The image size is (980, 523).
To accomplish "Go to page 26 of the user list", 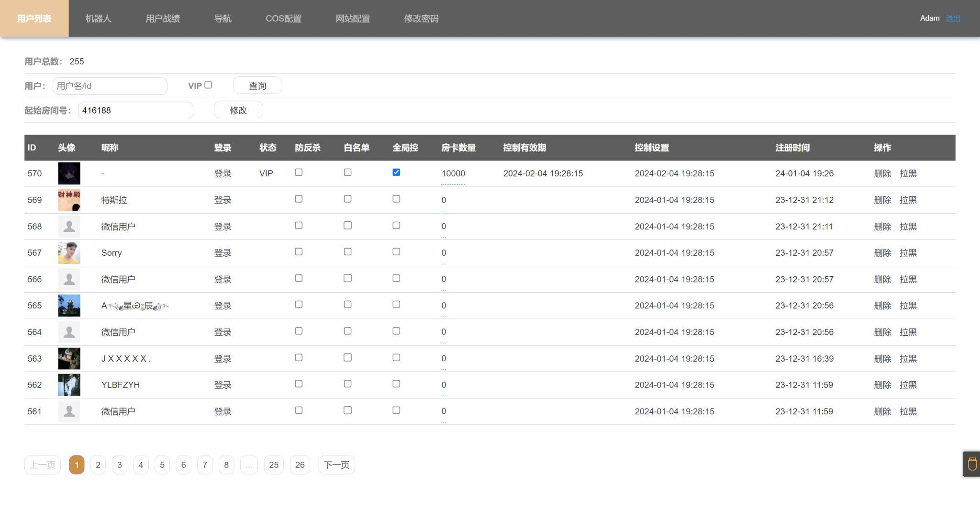I will [300, 464].
